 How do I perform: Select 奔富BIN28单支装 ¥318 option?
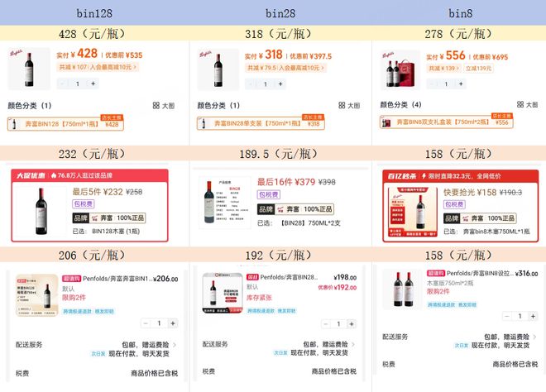point(261,123)
